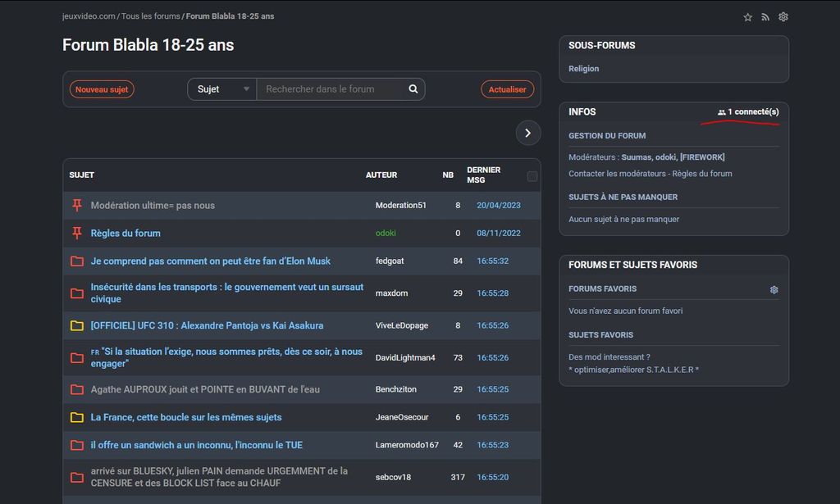Screen dimensions: 840x504
Task: Open the RSS feed icon
Action: click(x=765, y=17)
